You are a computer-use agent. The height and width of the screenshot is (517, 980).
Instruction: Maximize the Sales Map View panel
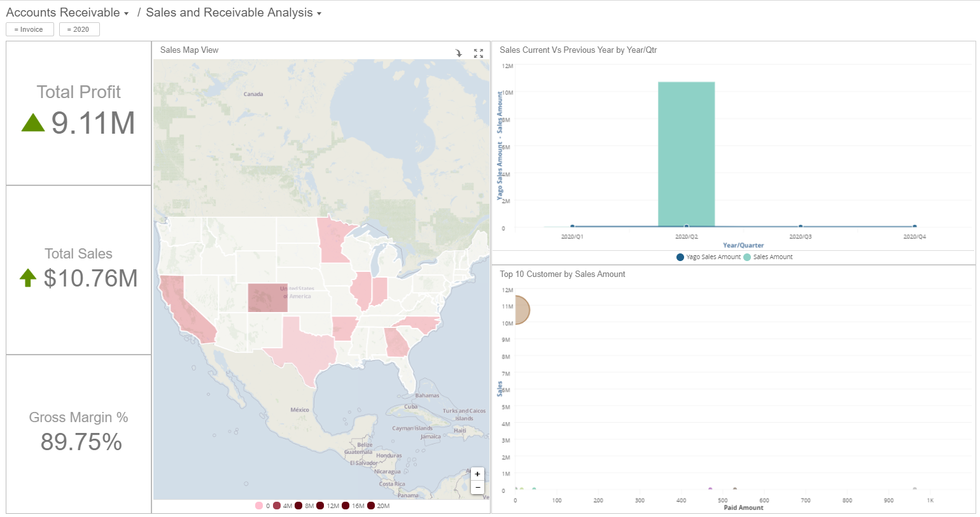pos(479,53)
